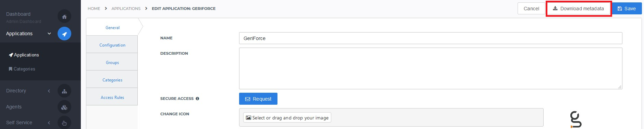The image size is (644, 129).
Task: Expand the Directory sidebar section
Action: tap(49, 91)
